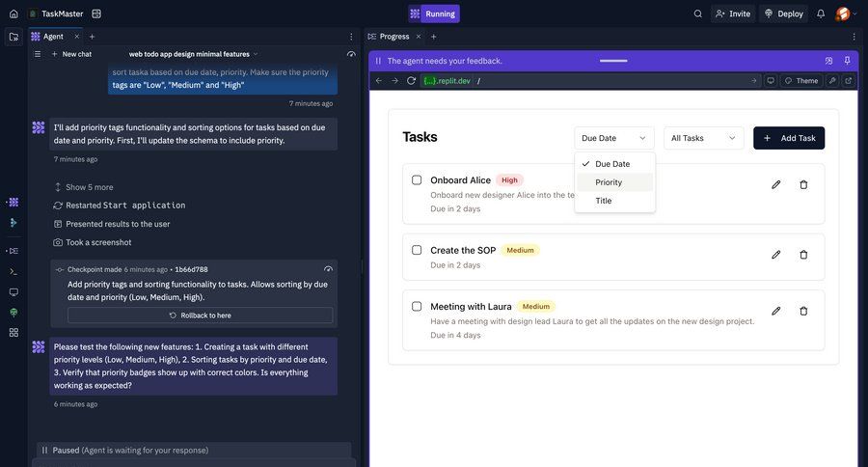Click the wrench devtools icon in preview bar
Viewport: 868px width, 467px height.
click(832, 81)
